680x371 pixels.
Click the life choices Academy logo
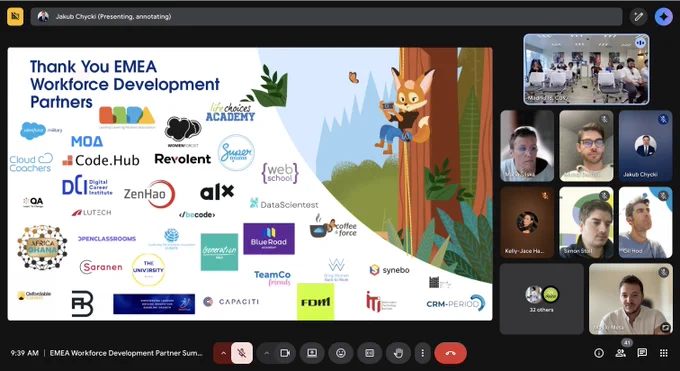point(230,112)
